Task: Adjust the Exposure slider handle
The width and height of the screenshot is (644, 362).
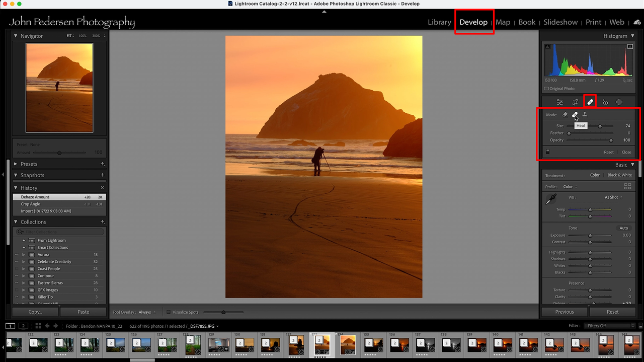Action: point(590,235)
